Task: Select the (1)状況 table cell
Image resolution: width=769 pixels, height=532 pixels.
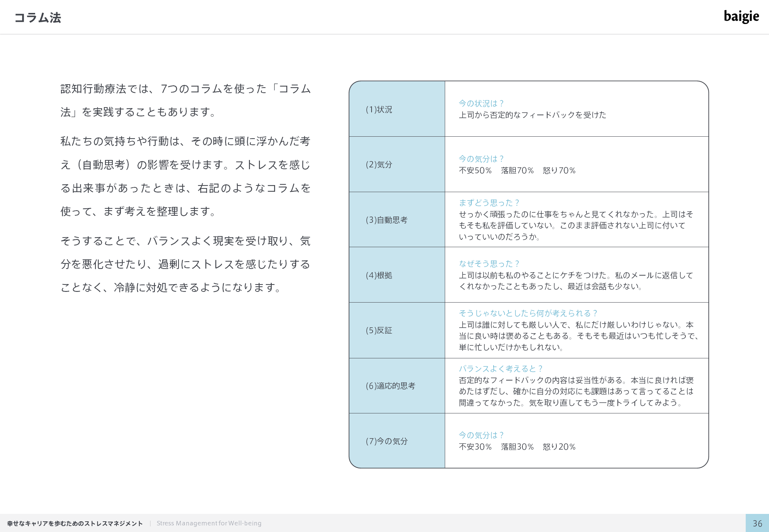Action: tap(397, 109)
